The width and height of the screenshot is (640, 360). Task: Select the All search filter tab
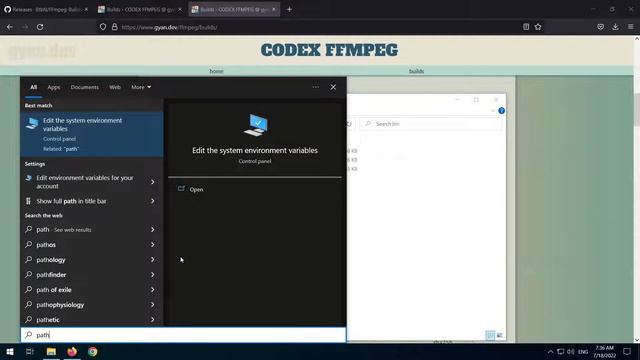click(x=33, y=87)
